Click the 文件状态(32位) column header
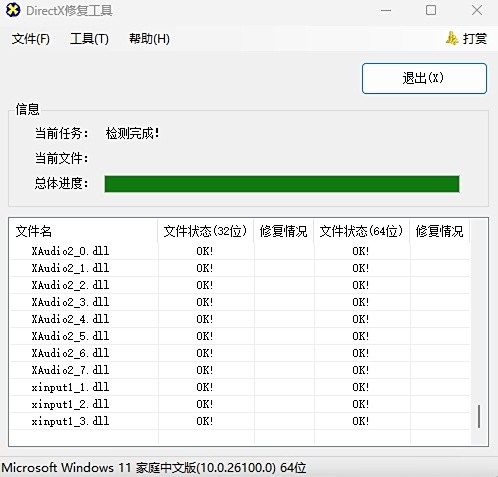498x477 pixels. coord(205,231)
